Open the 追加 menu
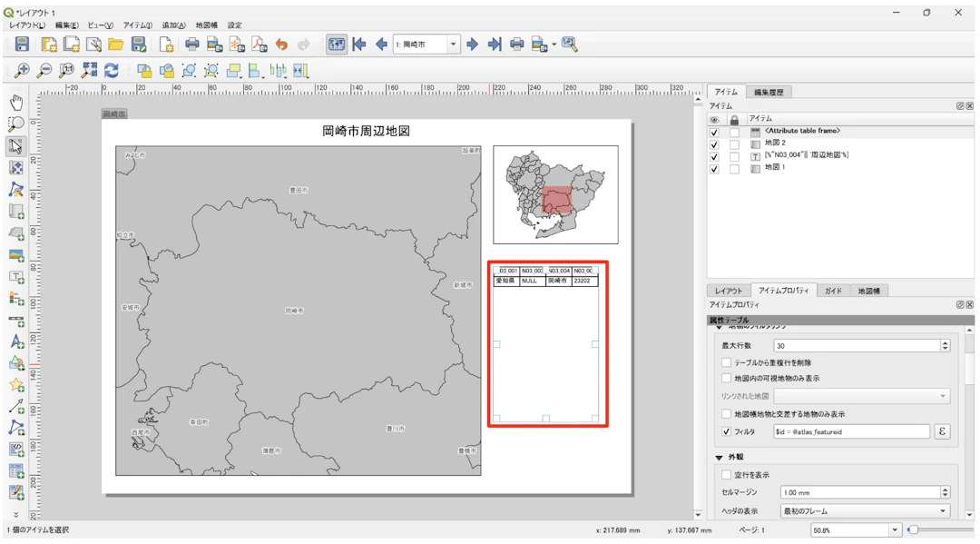This screenshot has height=544, width=980. [x=173, y=25]
